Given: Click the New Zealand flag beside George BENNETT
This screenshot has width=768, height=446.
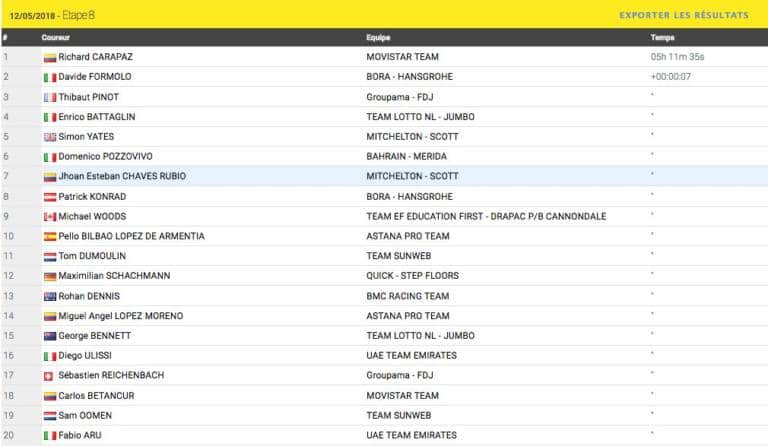Looking at the screenshot, I should pyautogui.click(x=50, y=336).
